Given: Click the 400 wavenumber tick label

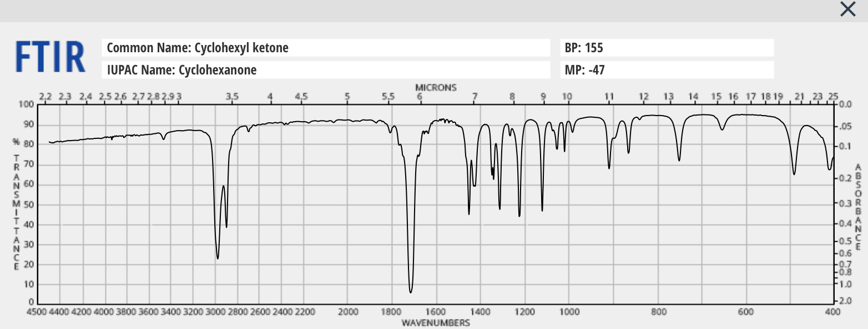Looking at the screenshot, I should click(x=833, y=312).
